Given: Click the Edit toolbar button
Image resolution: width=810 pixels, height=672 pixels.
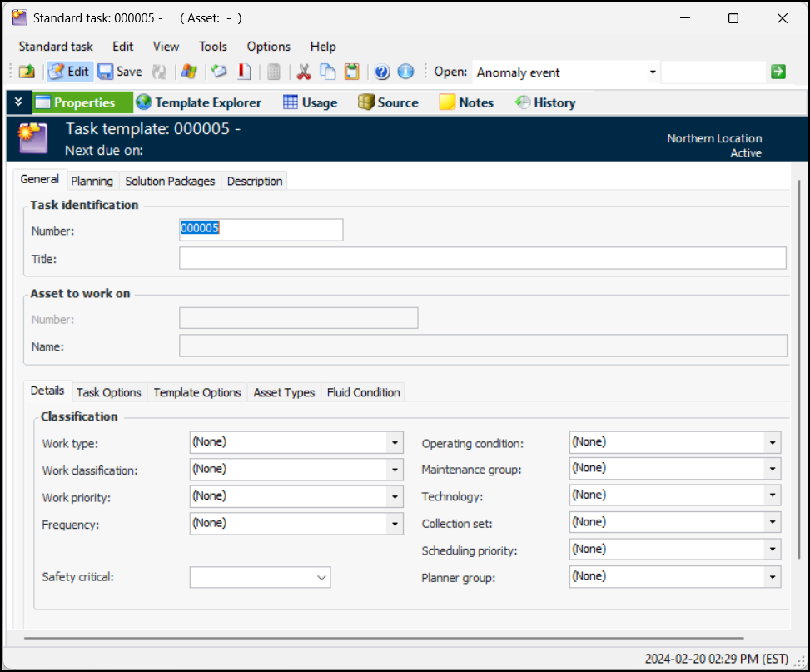Looking at the screenshot, I should [69, 72].
